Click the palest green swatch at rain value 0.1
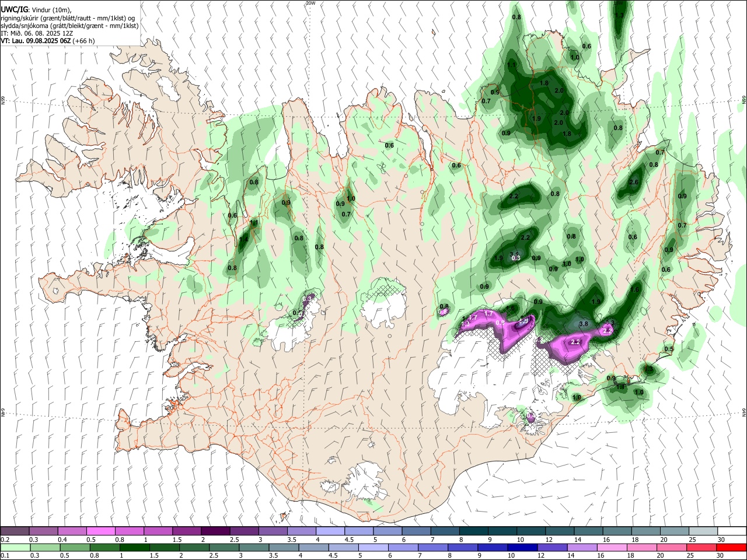This screenshot has height=560, width=747. pyautogui.click(x=15, y=547)
